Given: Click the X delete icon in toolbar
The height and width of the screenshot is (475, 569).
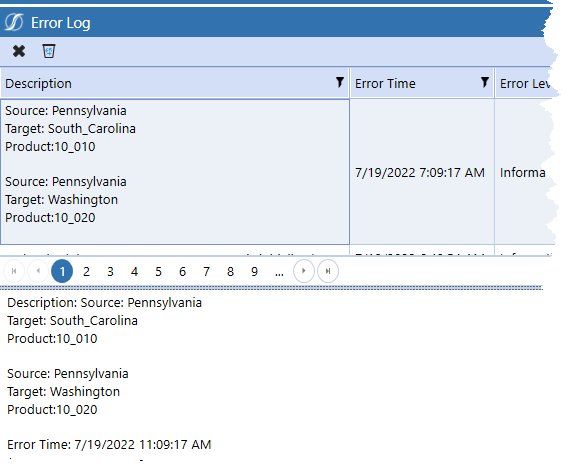Looking at the screenshot, I should [x=19, y=51].
